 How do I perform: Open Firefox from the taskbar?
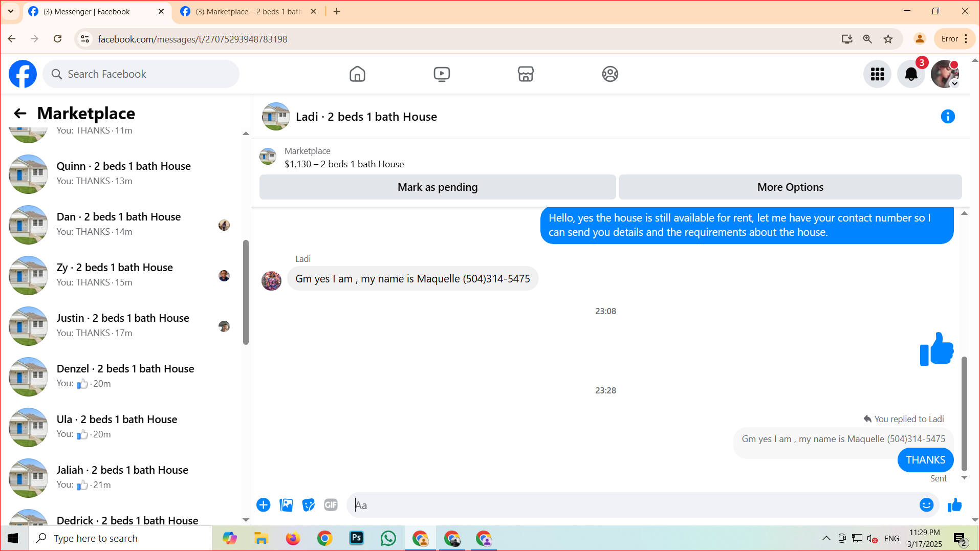[x=293, y=539]
